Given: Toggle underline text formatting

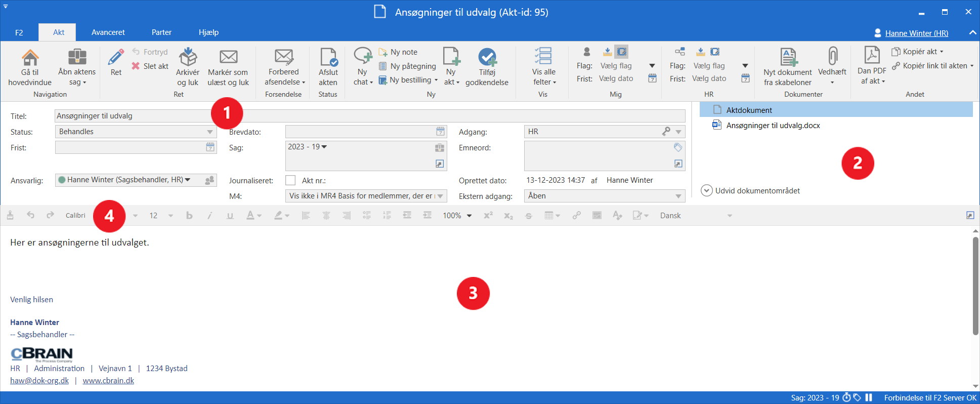Looking at the screenshot, I should tap(230, 216).
